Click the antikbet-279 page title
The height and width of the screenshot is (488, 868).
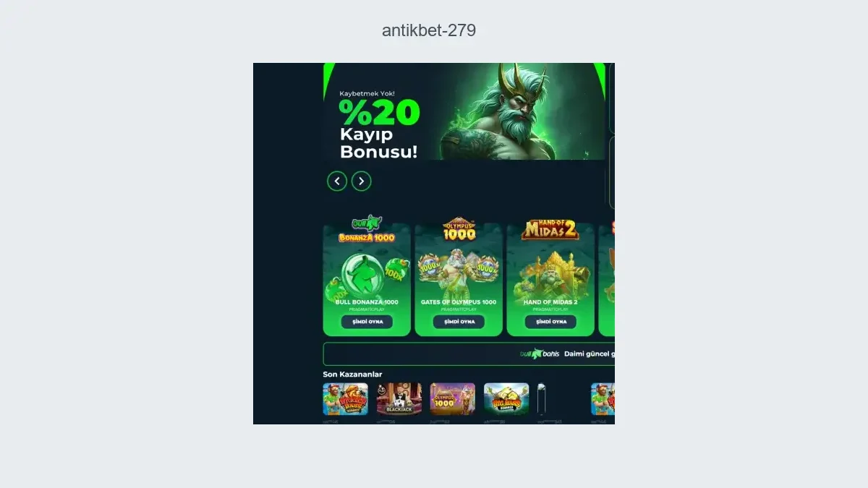(x=429, y=30)
